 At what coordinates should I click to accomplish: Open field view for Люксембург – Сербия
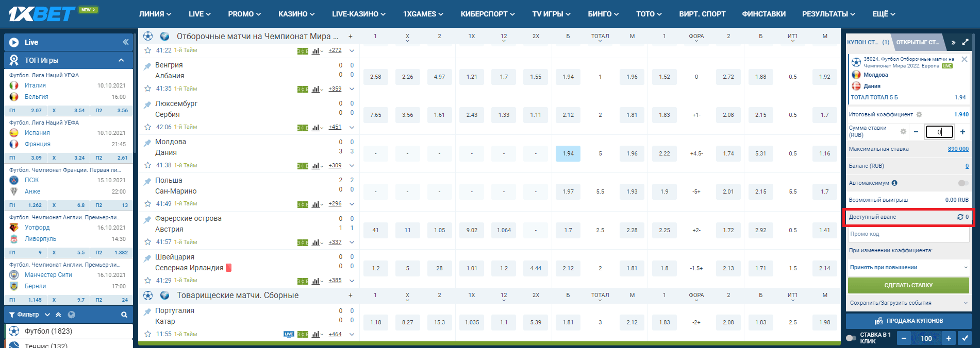(303, 128)
